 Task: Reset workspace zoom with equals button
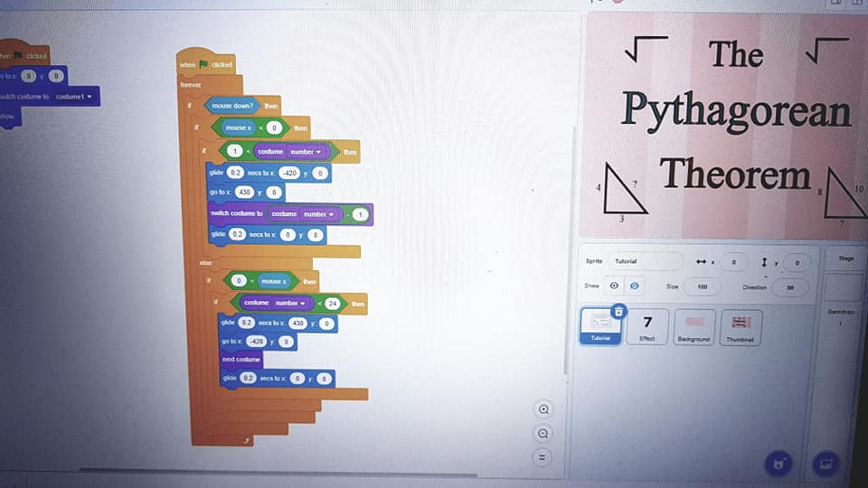click(x=542, y=457)
